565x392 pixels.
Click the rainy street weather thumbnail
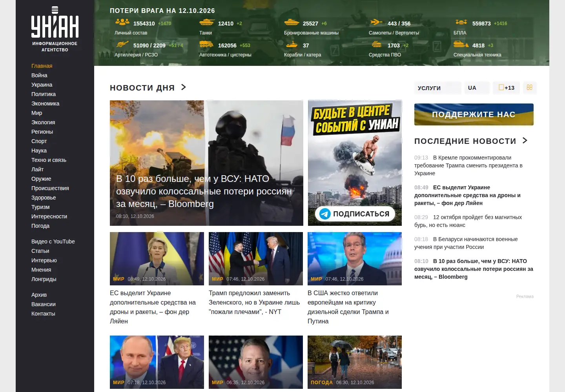[355, 362]
